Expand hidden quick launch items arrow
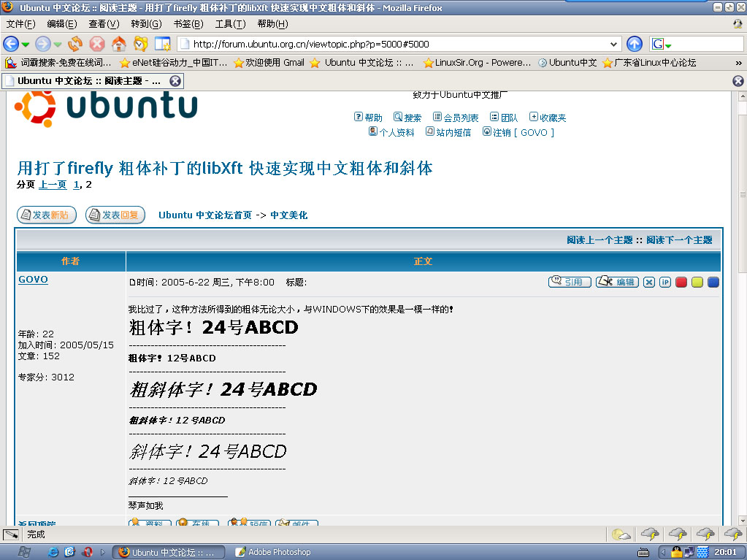The height and width of the screenshot is (560, 747). coord(102,553)
